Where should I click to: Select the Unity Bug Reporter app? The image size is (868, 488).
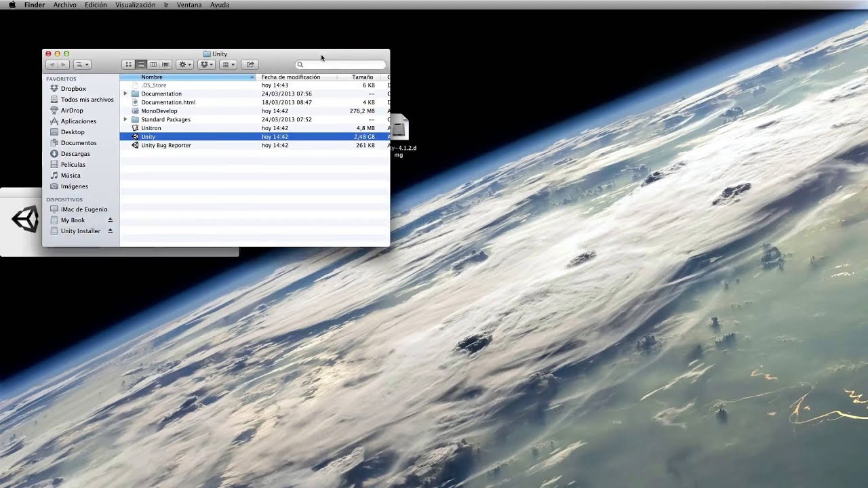pos(254,145)
